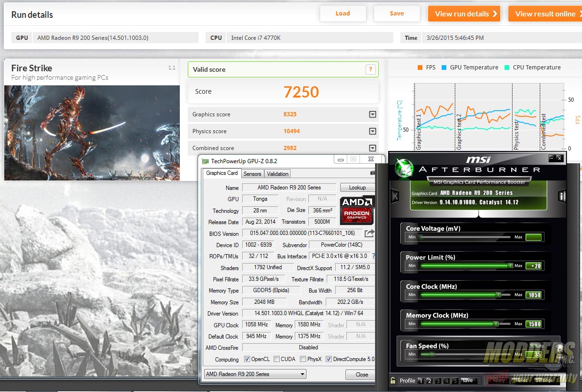Toggle the CUDA checkbox in GPU-Z

click(x=277, y=359)
